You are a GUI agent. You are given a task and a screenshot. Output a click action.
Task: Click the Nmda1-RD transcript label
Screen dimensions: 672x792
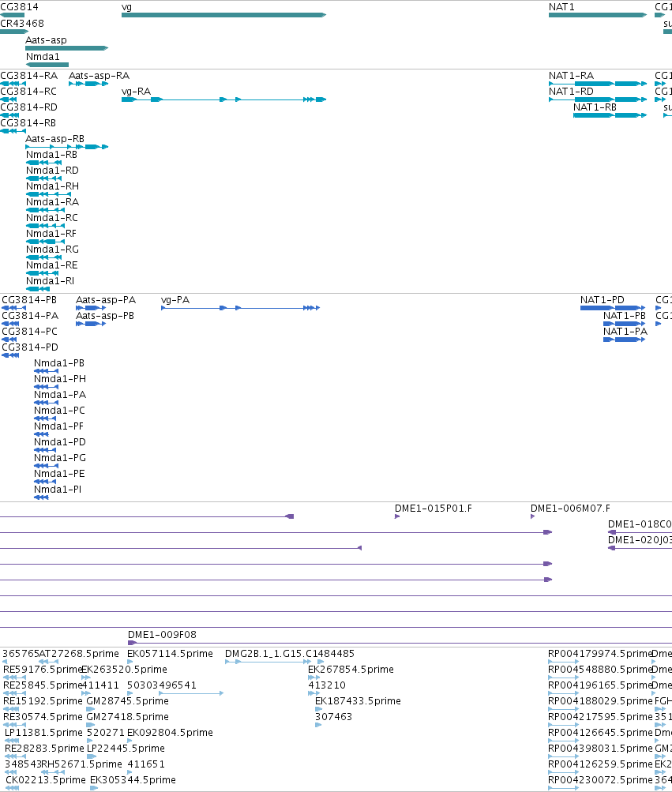tap(53, 171)
